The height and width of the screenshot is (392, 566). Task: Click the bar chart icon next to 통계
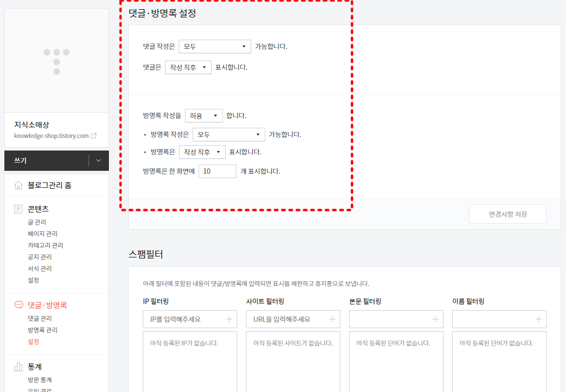18,366
